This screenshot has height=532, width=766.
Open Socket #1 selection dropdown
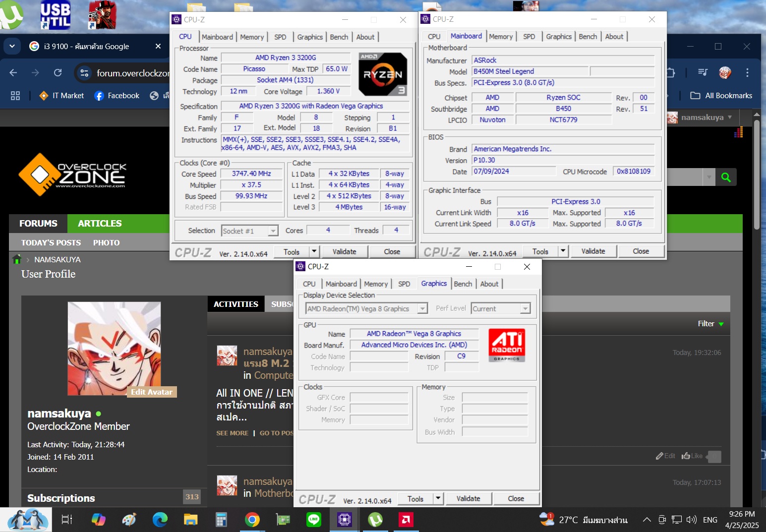[273, 231]
